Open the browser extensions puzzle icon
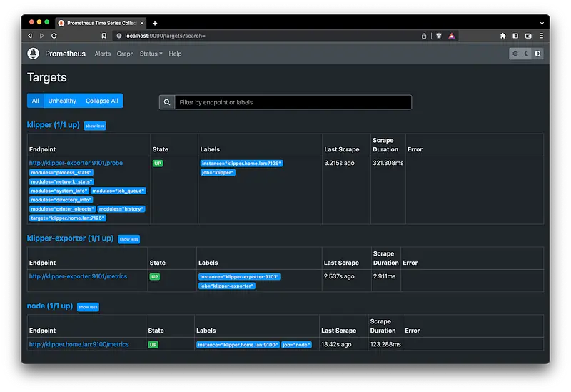Viewport: 571px width, 392px height. [503, 36]
